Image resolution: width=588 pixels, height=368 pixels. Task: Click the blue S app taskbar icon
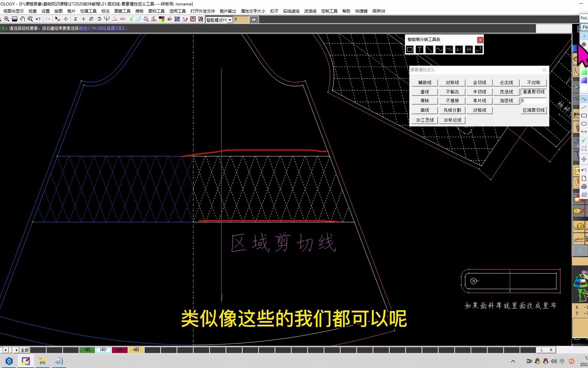(x=9, y=361)
